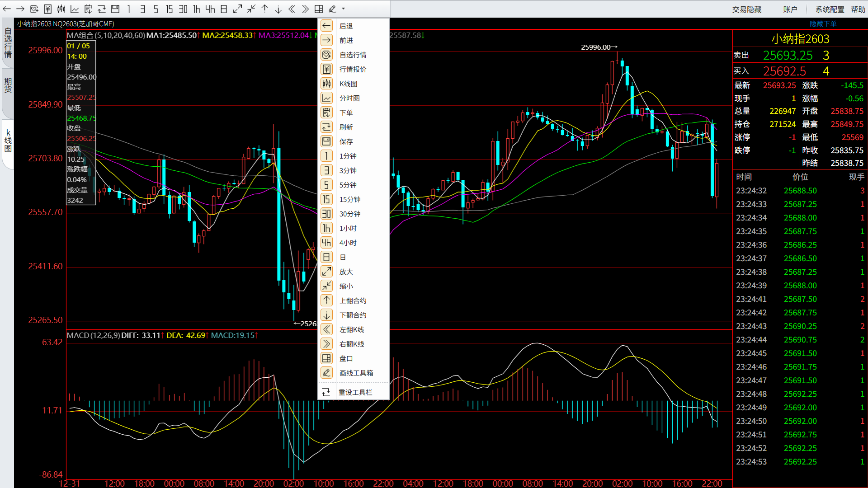Open the toolbar overflow dropdown arrow
The height and width of the screenshot is (488, 868).
(343, 9)
